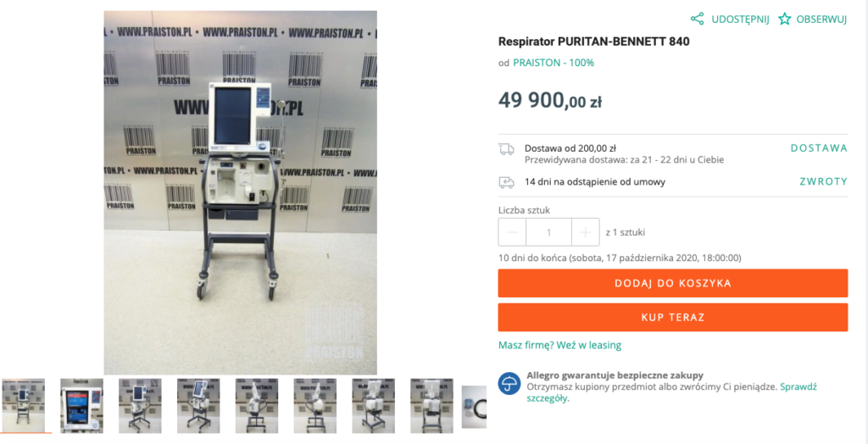Viewport: 868px width, 444px height.
Task: Select the first thumbnail of the respirator
Action: pos(23,405)
